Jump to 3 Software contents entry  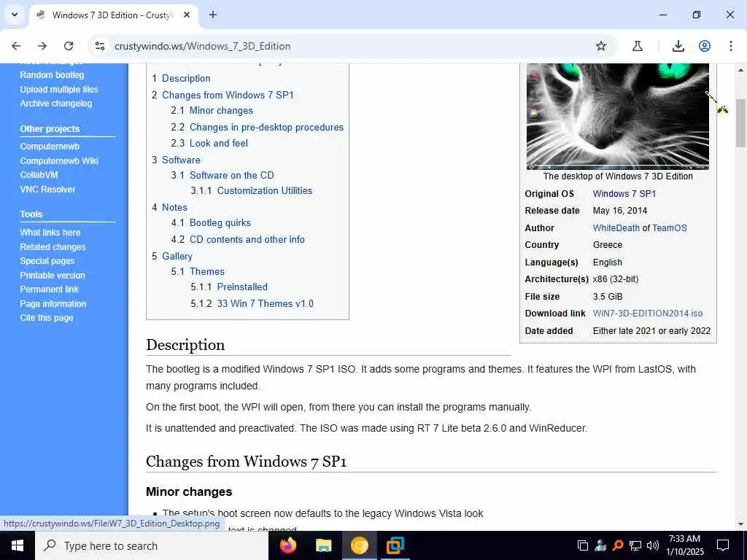(x=177, y=160)
